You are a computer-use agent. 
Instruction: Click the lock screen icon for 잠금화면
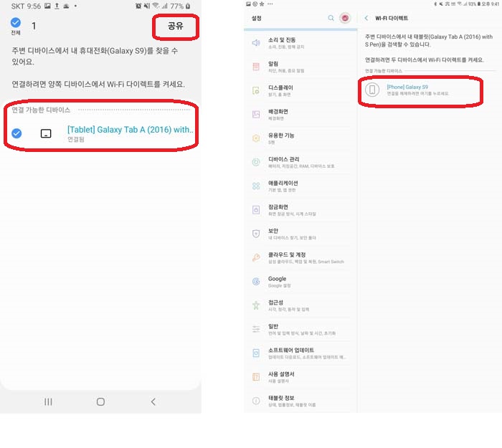point(256,210)
